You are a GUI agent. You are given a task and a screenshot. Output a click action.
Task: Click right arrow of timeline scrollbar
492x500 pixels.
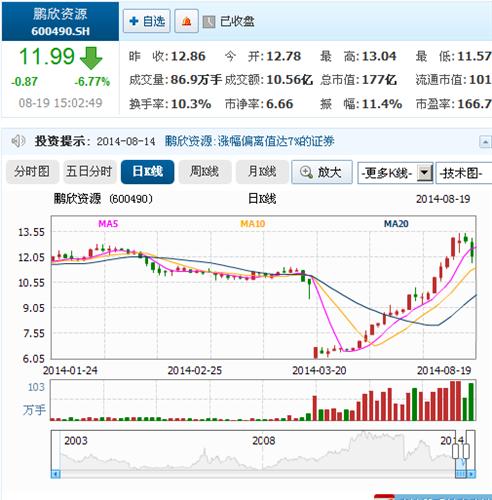pyautogui.click(x=471, y=473)
